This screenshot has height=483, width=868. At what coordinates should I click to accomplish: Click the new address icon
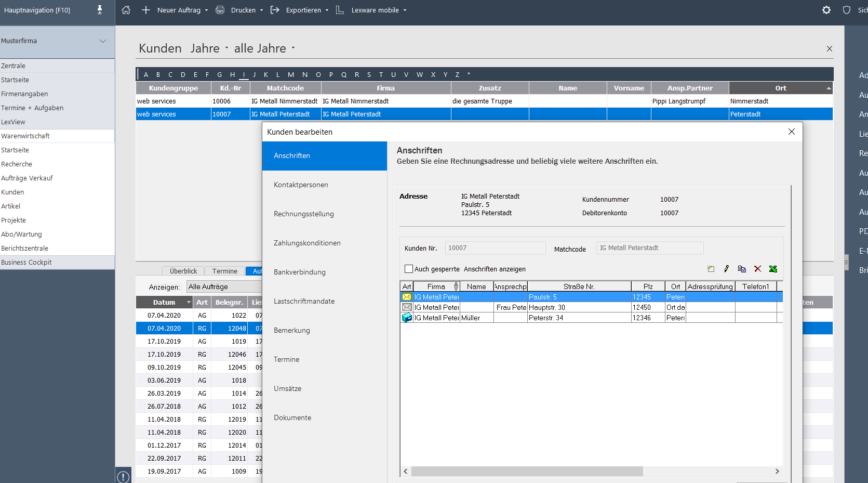[x=711, y=269]
